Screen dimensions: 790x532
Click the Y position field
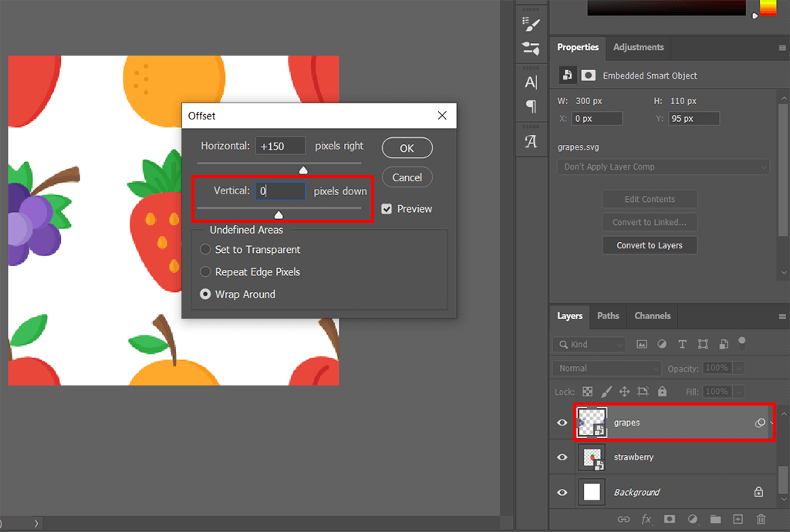coord(694,118)
